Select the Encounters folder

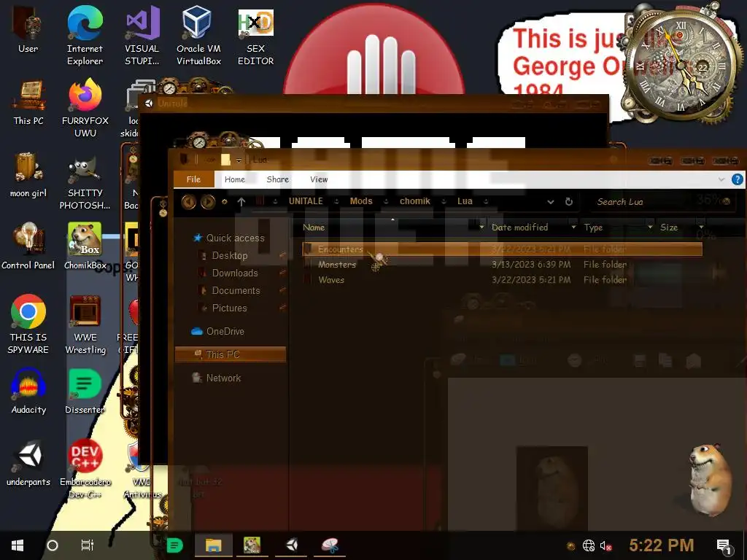tap(502, 249)
